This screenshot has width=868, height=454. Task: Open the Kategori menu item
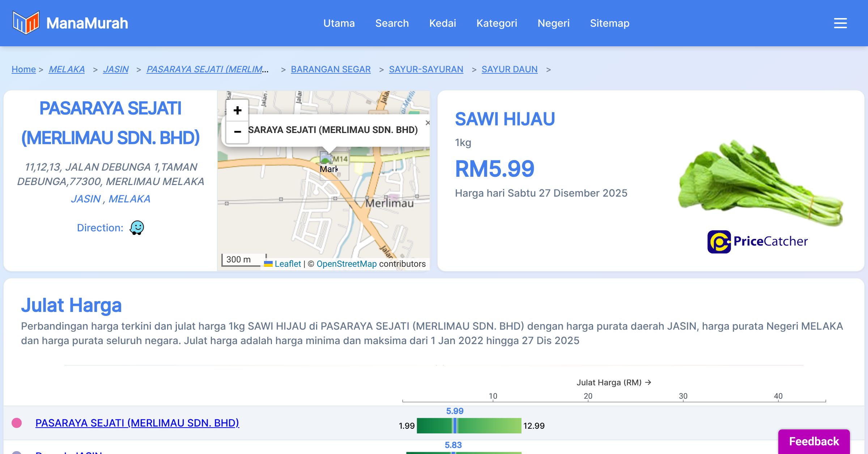(x=497, y=23)
